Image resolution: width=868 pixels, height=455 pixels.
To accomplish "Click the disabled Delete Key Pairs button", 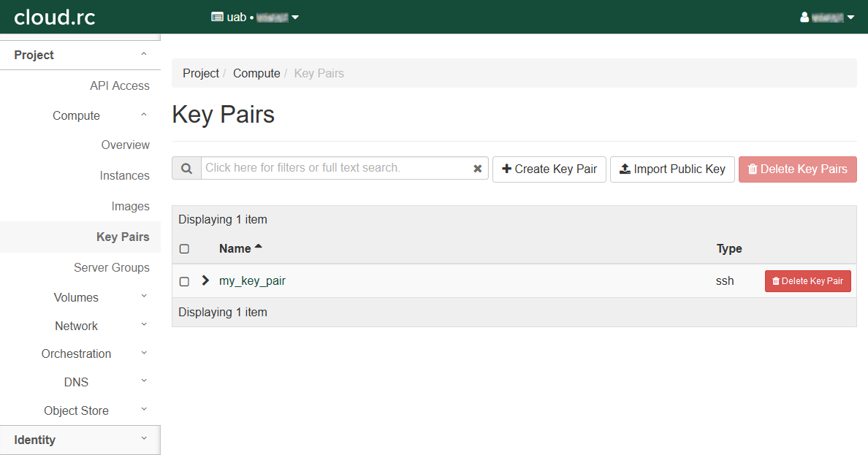I will tap(797, 169).
